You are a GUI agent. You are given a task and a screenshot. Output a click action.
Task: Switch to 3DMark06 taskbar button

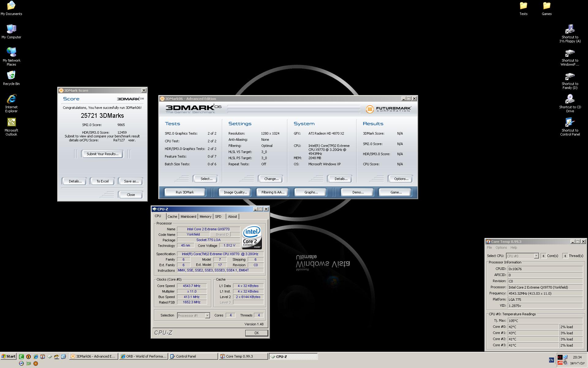93,356
